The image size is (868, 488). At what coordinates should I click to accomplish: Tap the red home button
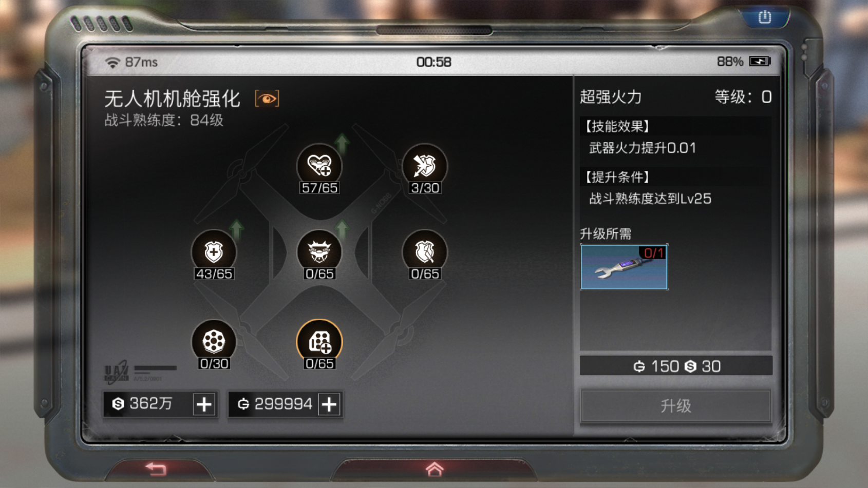(434, 469)
